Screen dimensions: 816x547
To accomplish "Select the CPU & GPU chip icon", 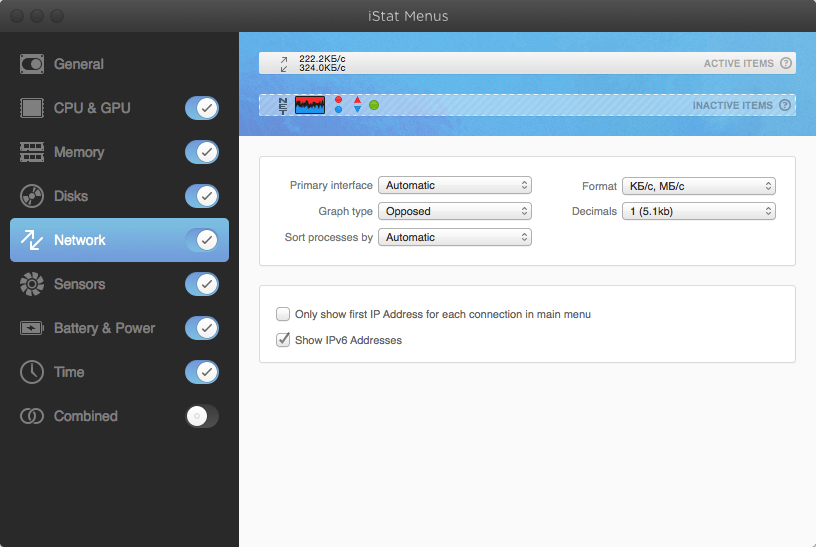I will tap(32, 108).
